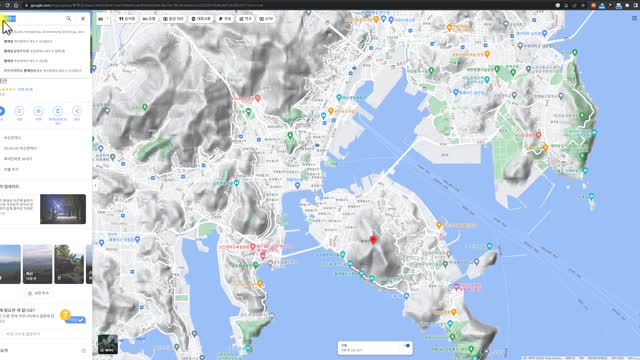Click the address row at top of details
The height and width of the screenshot is (360, 640).
(44, 138)
